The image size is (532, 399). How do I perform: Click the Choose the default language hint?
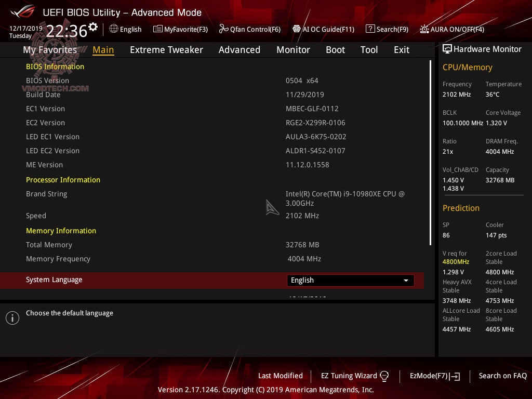(70, 313)
